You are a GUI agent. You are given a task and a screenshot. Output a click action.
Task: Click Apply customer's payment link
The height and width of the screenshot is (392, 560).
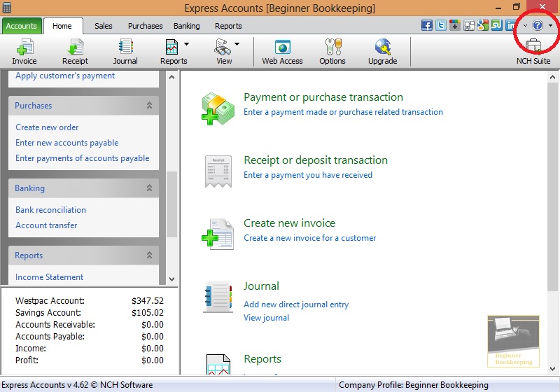(65, 76)
